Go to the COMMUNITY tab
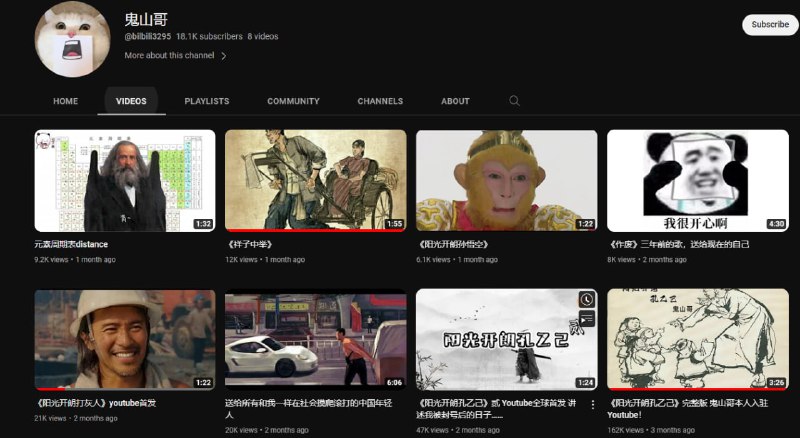800x438 pixels. click(x=293, y=101)
